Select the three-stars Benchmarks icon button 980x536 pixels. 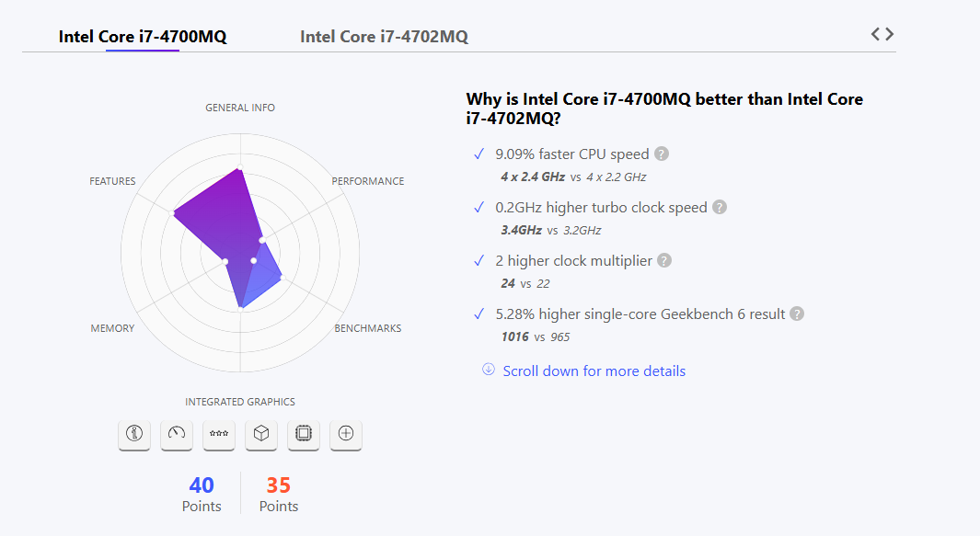click(x=219, y=434)
